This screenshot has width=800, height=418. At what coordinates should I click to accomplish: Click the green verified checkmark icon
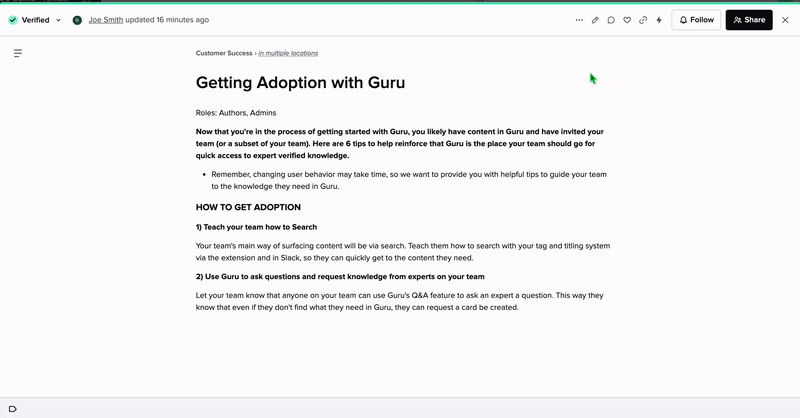tap(13, 20)
